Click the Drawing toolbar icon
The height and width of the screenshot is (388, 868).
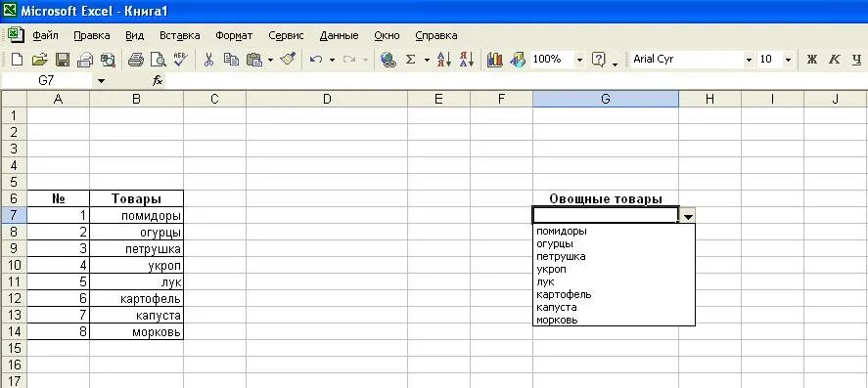[x=517, y=60]
